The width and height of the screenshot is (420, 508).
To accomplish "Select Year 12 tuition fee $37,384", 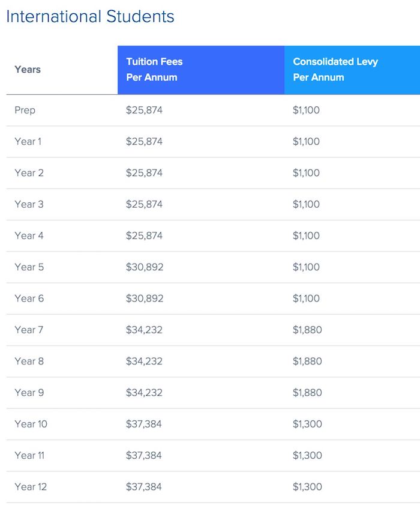I will pos(144,487).
